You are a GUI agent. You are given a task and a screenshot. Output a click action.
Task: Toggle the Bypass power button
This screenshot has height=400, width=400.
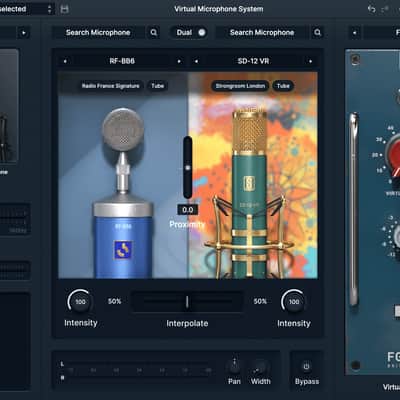point(306,366)
